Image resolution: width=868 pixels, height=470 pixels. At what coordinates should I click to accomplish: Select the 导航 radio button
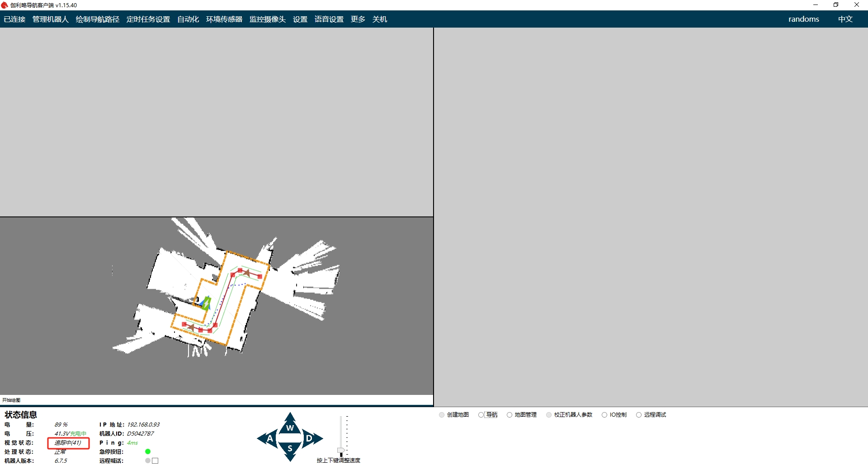(481, 415)
